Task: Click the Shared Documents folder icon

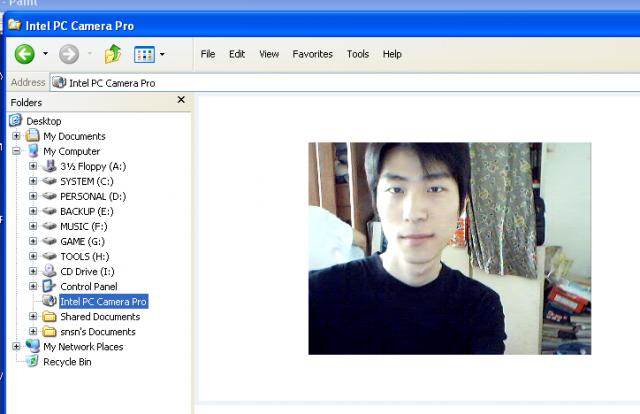Action: (x=49, y=316)
